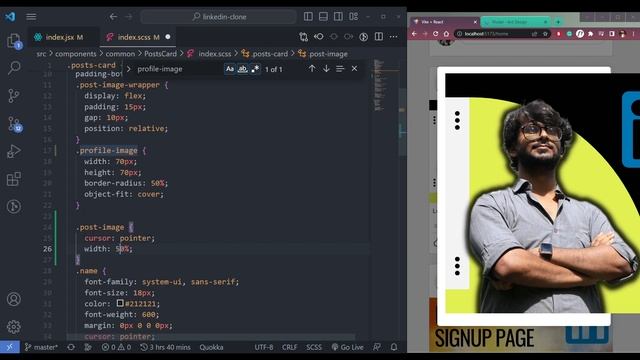Open the Manage gear icon
640x360 pixels.
(13, 327)
